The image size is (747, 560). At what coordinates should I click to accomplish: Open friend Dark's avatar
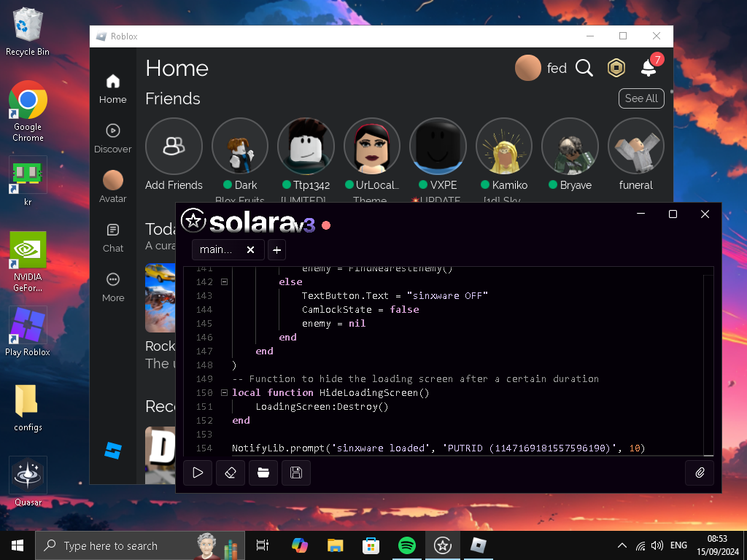pyautogui.click(x=239, y=146)
